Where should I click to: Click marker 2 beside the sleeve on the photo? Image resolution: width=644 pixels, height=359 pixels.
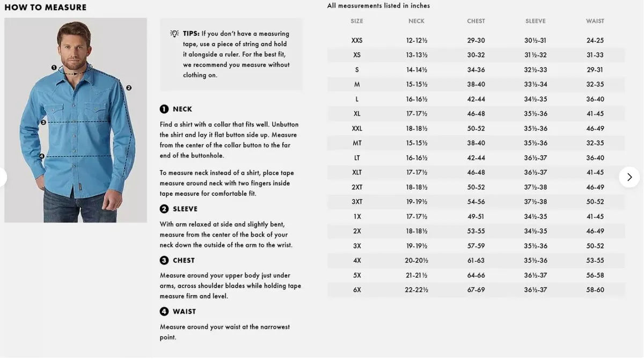coord(129,87)
